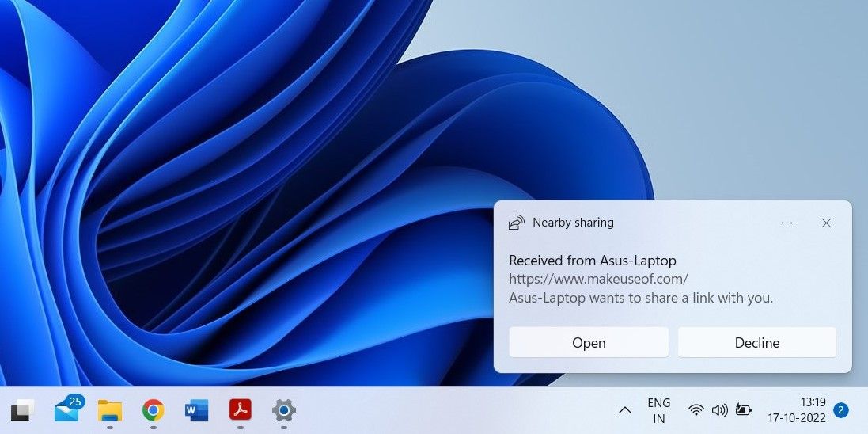Open Wi-Fi network quick settings
The width and height of the screenshot is (868, 434).
pos(696,410)
